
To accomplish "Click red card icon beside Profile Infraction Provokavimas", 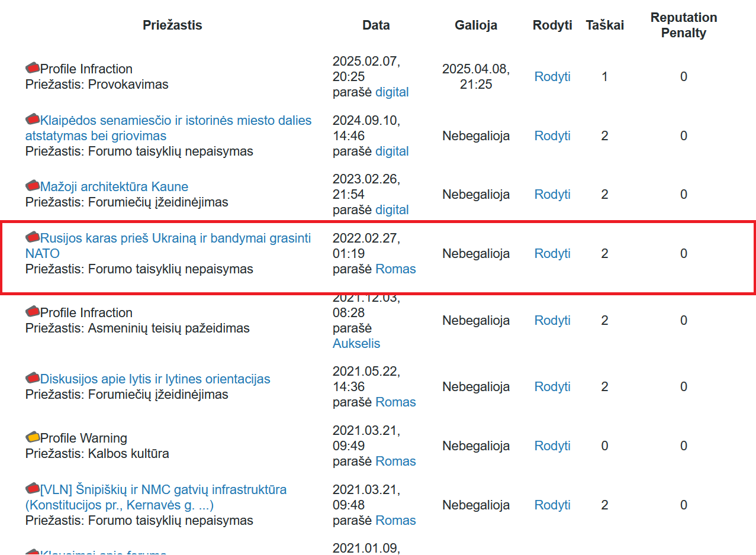I will tap(33, 68).
